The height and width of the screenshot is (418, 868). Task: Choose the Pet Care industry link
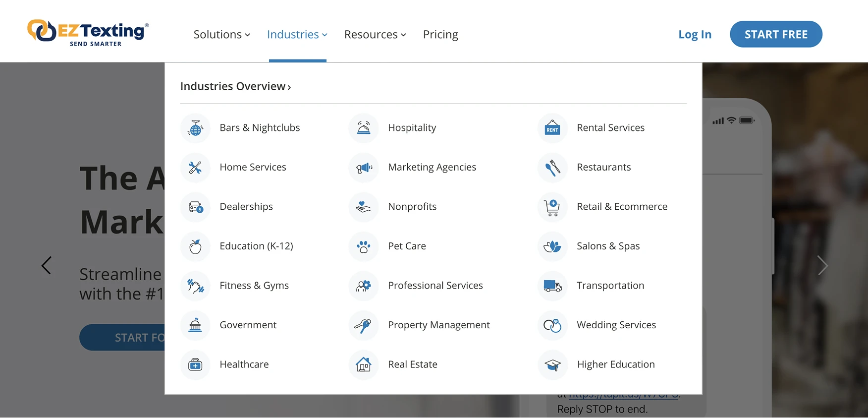tap(407, 246)
